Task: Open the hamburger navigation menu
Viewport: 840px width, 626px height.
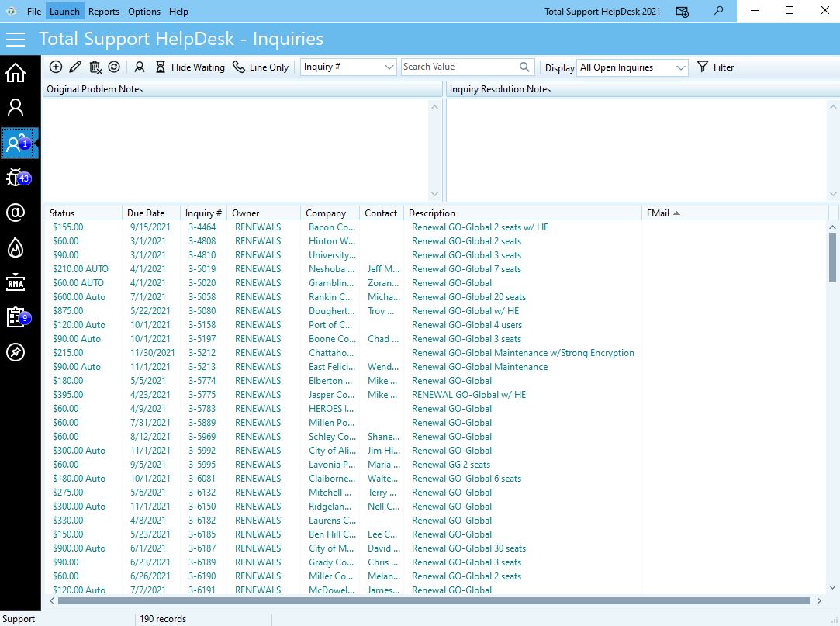Action: [16, 39]
